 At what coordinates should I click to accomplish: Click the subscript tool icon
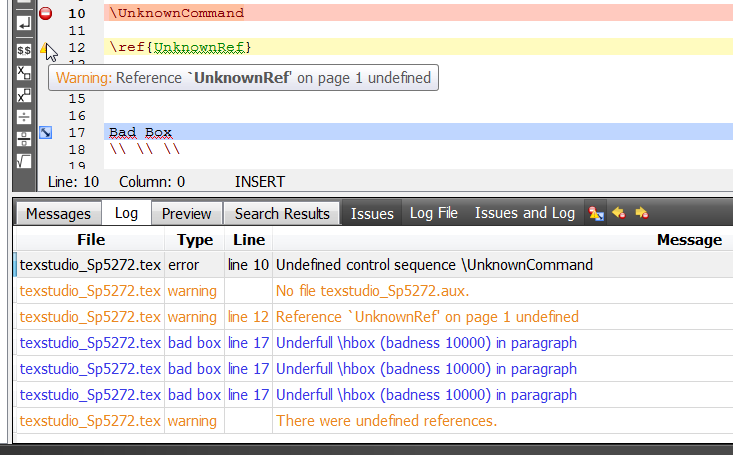point(24,73)
